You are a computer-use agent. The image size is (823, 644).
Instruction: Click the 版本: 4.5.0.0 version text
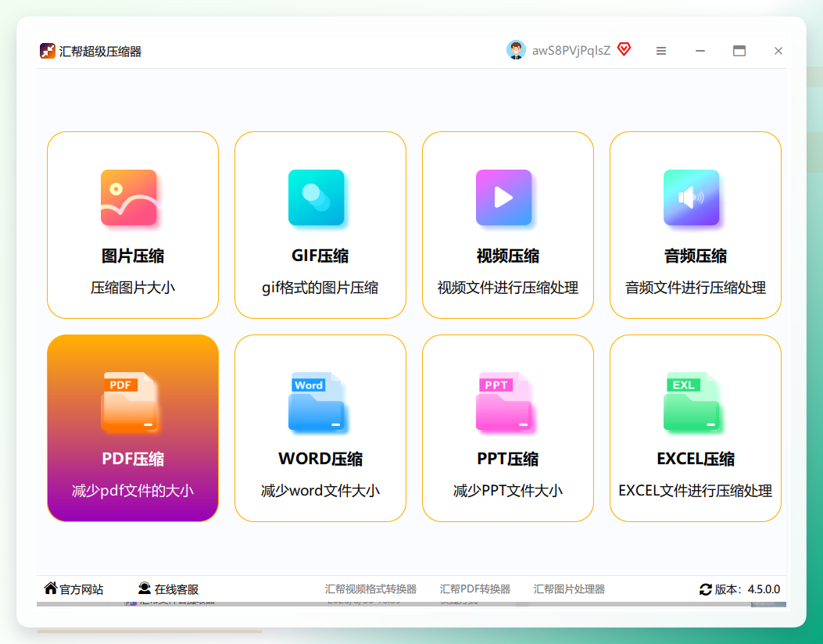[x=747, y=589]
